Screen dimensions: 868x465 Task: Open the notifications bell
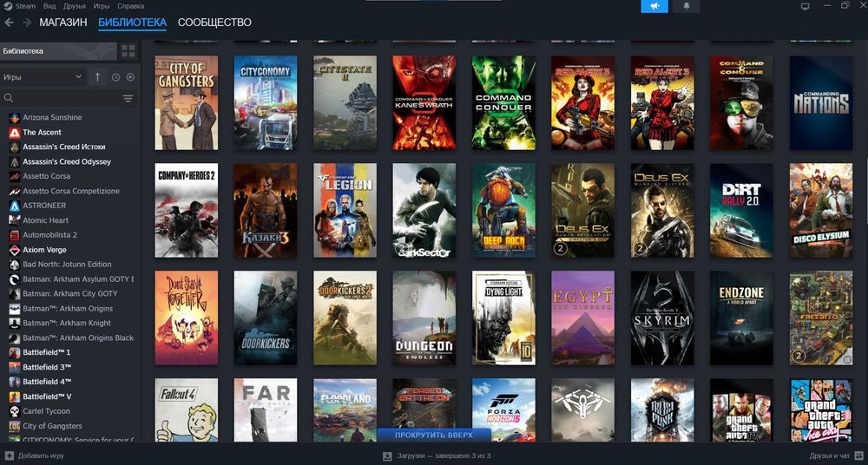pos(687,6)
